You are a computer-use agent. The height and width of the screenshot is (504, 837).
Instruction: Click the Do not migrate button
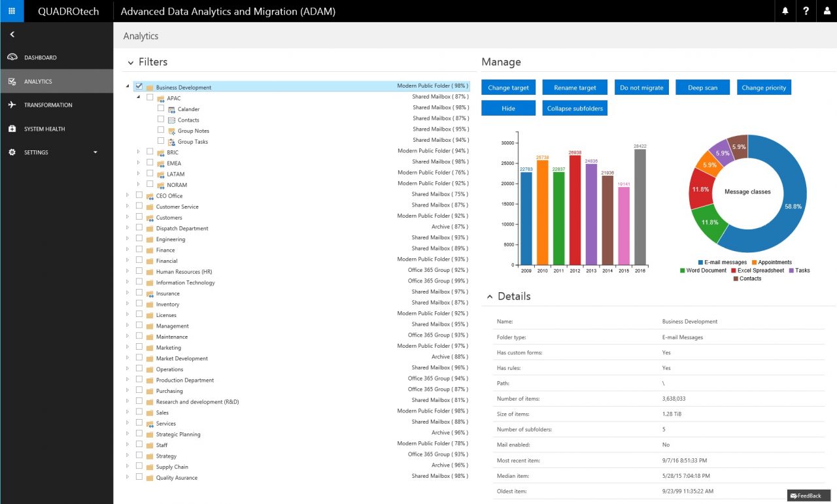(641, 88)
